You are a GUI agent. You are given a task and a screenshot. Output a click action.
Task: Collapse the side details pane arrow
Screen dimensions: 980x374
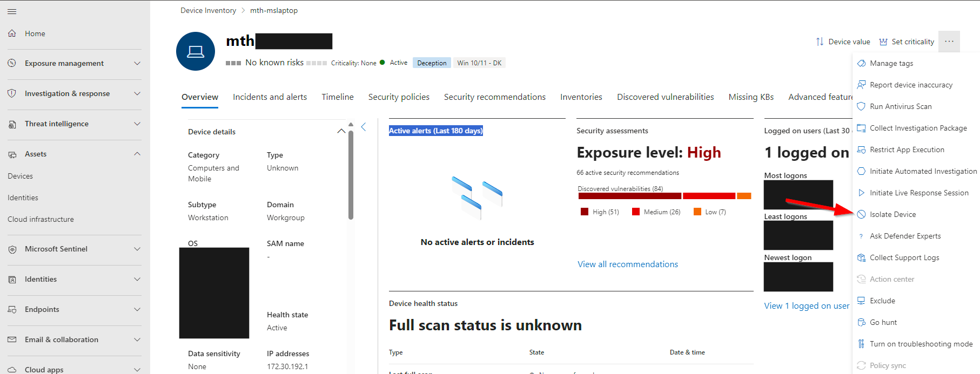(364, 127)
